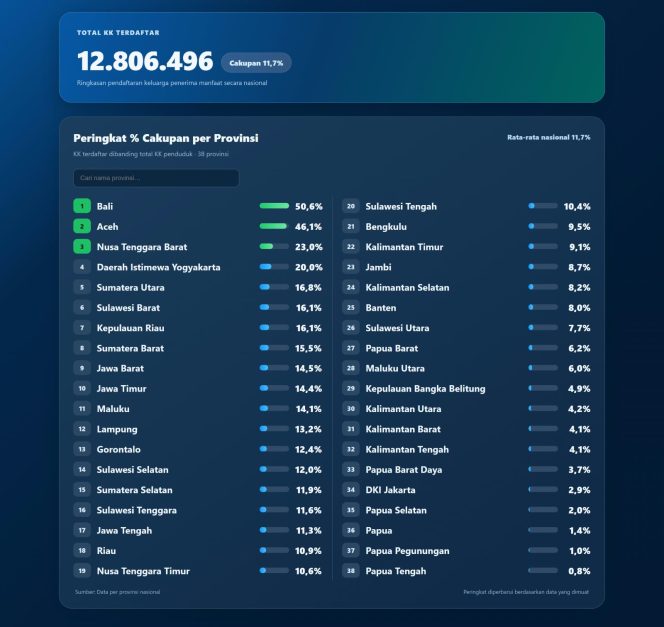This screenshot has height=627, width=664.
Task: Click rank 11 badge for Maluku
Action: [82, 409]
